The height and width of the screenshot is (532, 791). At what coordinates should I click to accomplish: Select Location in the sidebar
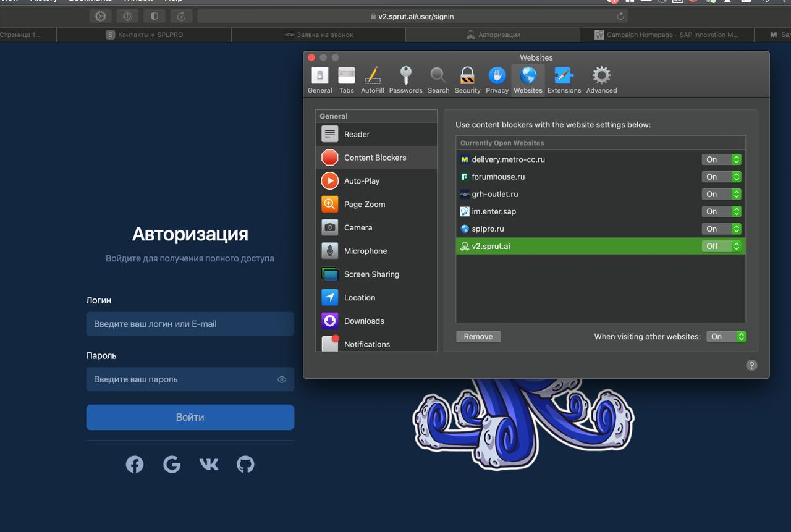click(x=376, y=298)
